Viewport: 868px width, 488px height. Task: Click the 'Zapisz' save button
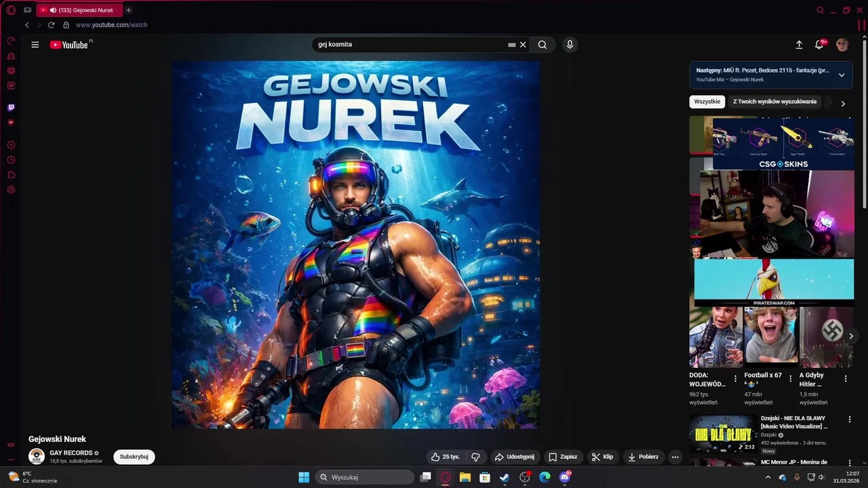tap(563, 457)
